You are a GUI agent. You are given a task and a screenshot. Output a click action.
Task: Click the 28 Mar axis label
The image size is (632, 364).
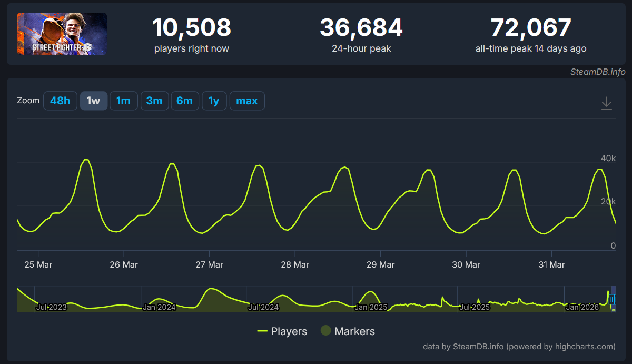pos(295,264)
